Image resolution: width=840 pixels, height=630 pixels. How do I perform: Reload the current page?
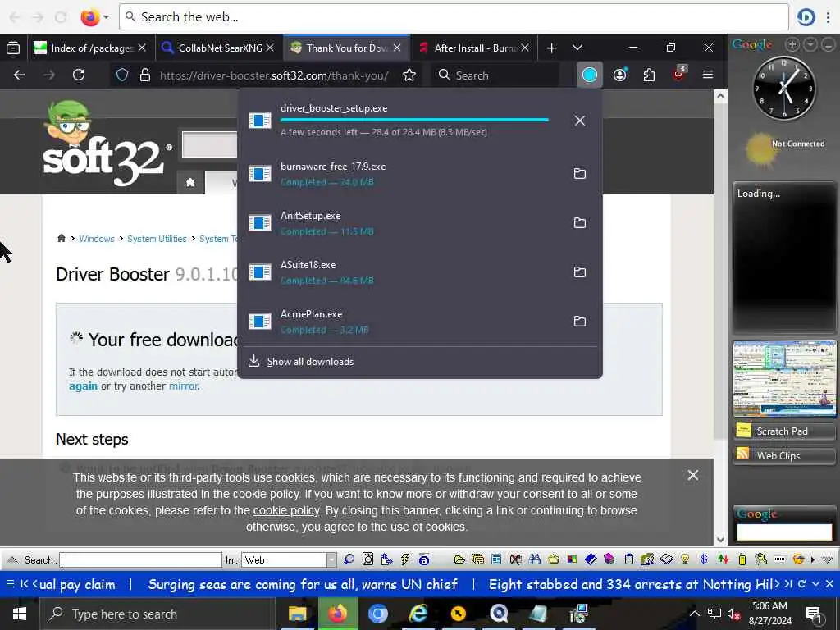pos(79,75)
